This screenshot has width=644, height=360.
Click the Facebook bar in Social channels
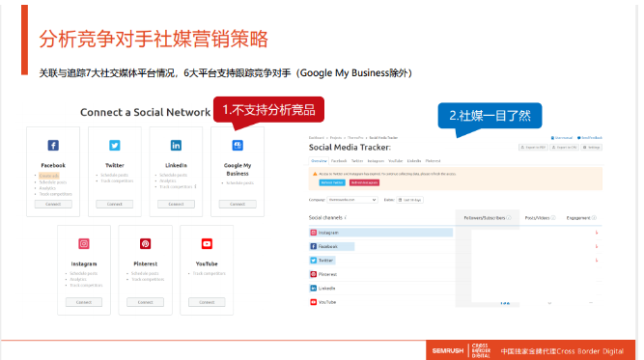pos(331,246)
